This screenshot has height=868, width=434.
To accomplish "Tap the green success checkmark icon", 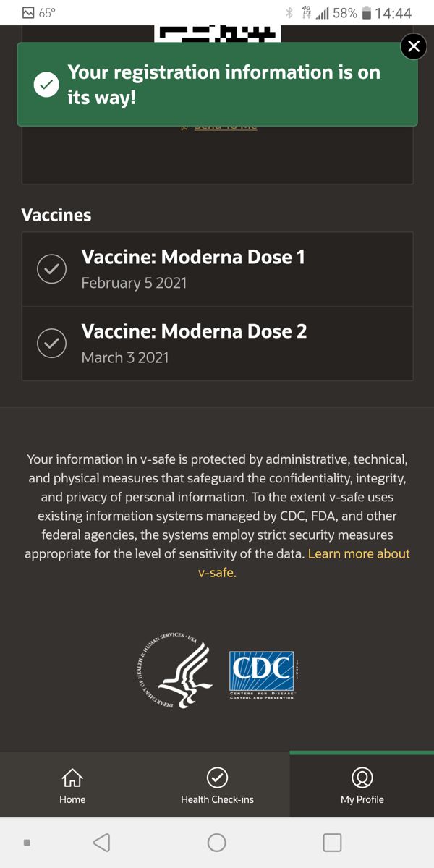I will click(46, 85).
